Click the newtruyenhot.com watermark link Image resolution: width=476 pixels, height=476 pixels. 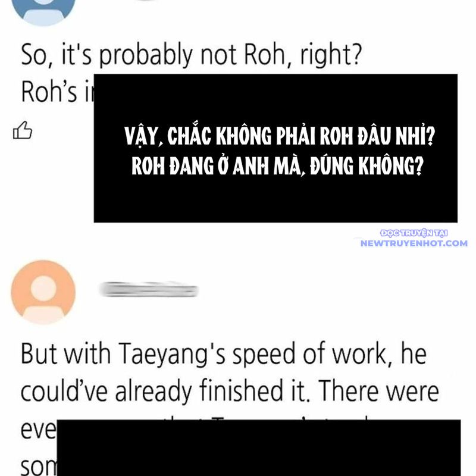(x=414, y=243)
